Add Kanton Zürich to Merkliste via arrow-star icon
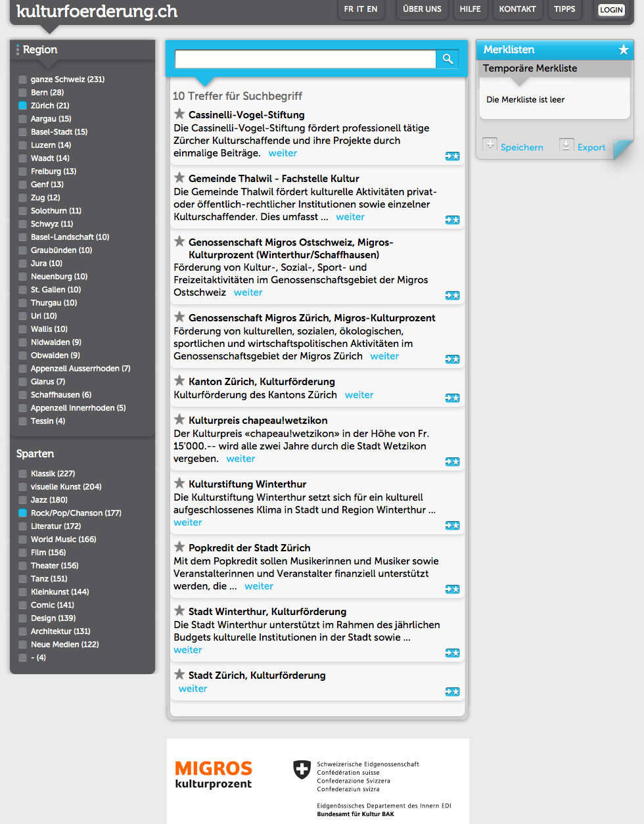The width and height of the screenshot is (644, 824). pos(452,398)
